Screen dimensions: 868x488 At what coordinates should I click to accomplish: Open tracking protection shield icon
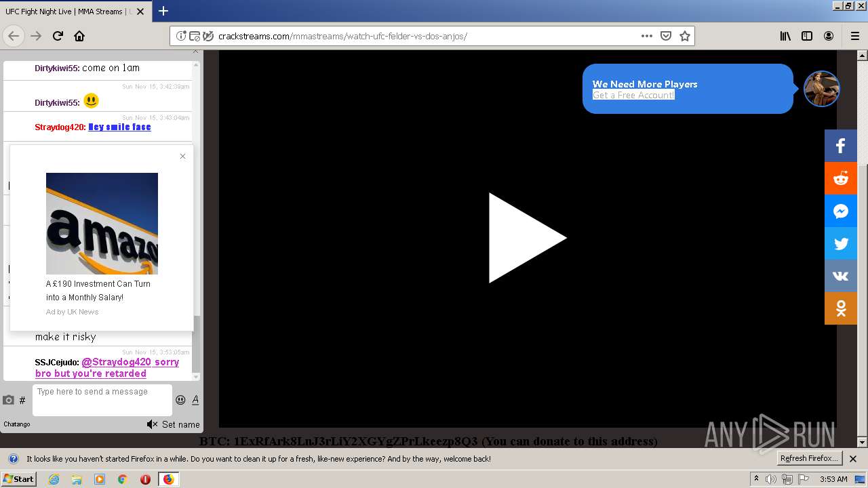pos(208,36)
